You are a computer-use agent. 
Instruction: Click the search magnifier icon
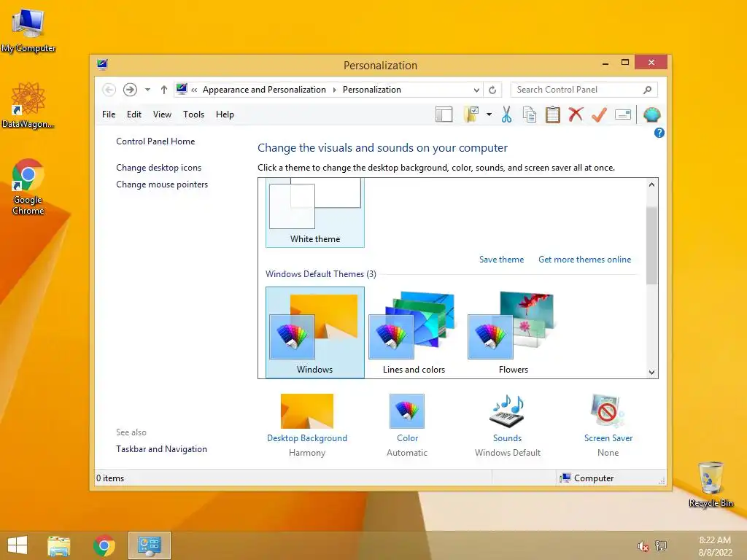[648, 90]
